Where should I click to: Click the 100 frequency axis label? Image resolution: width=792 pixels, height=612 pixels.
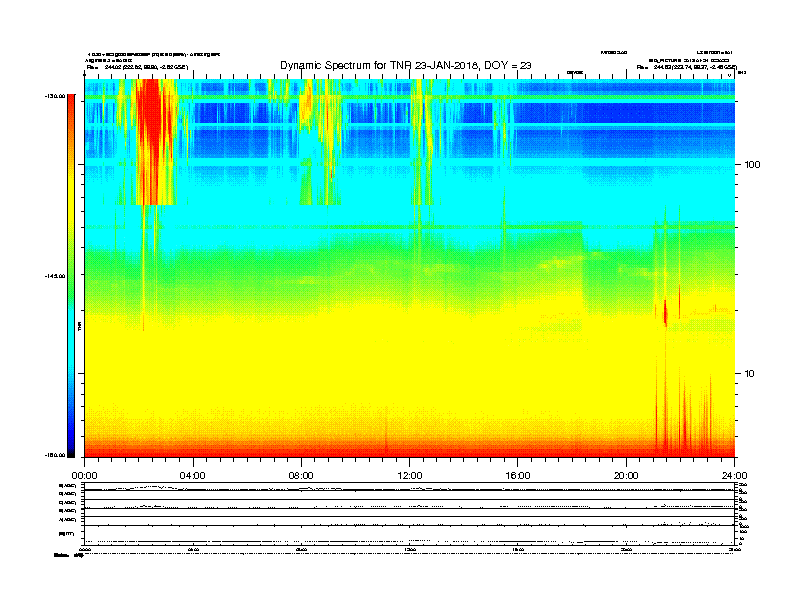752,165
